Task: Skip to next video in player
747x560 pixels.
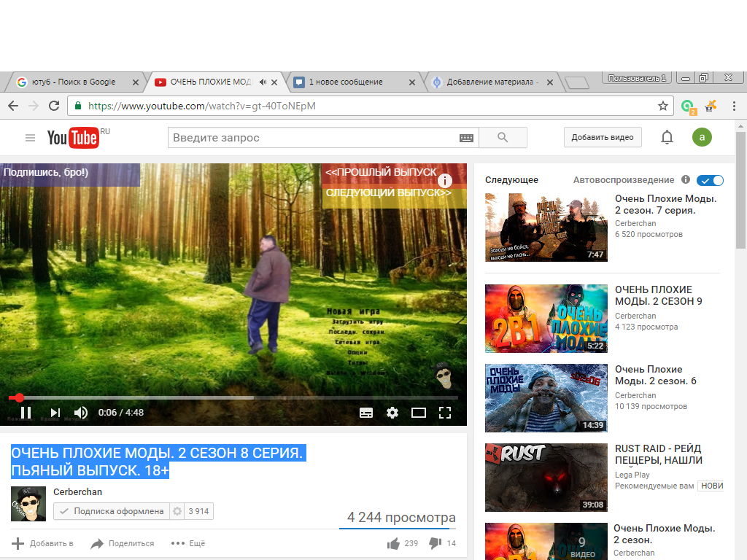Action: tap(55, 413)
